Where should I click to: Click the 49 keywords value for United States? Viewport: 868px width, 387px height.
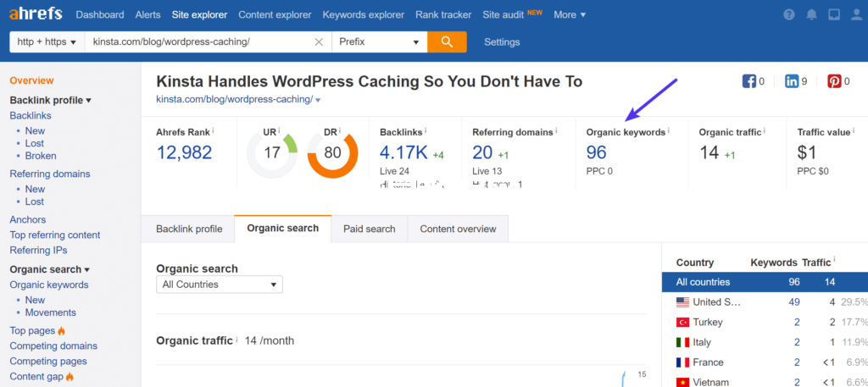(794, 301)
